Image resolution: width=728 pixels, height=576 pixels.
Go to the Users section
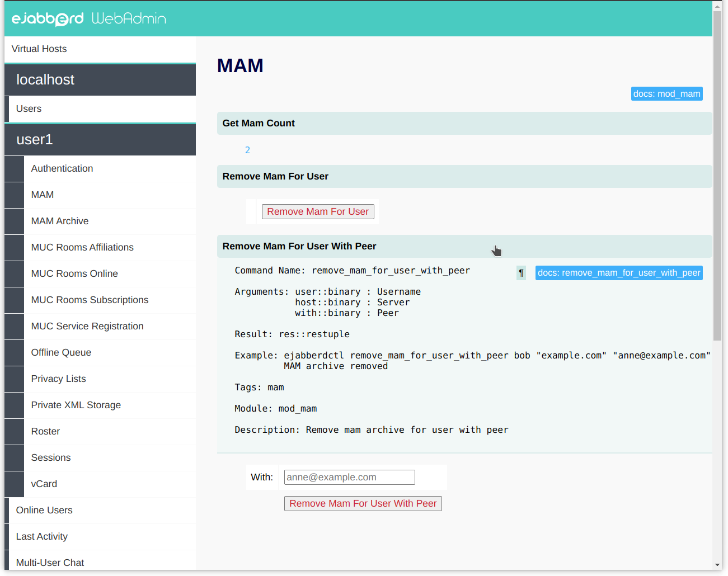(102, 109)
